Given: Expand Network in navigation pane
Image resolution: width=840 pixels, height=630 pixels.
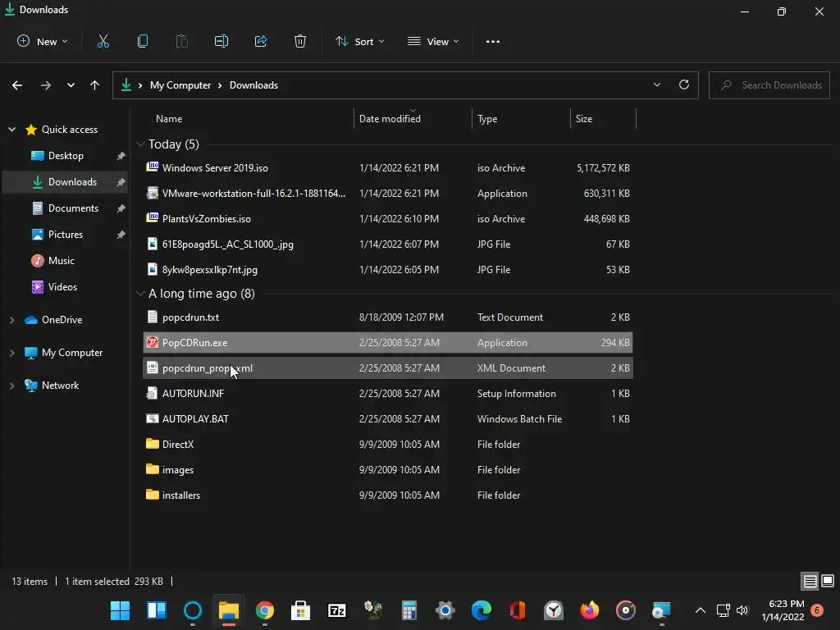Looking at the screenshot, I should (11, 386).
